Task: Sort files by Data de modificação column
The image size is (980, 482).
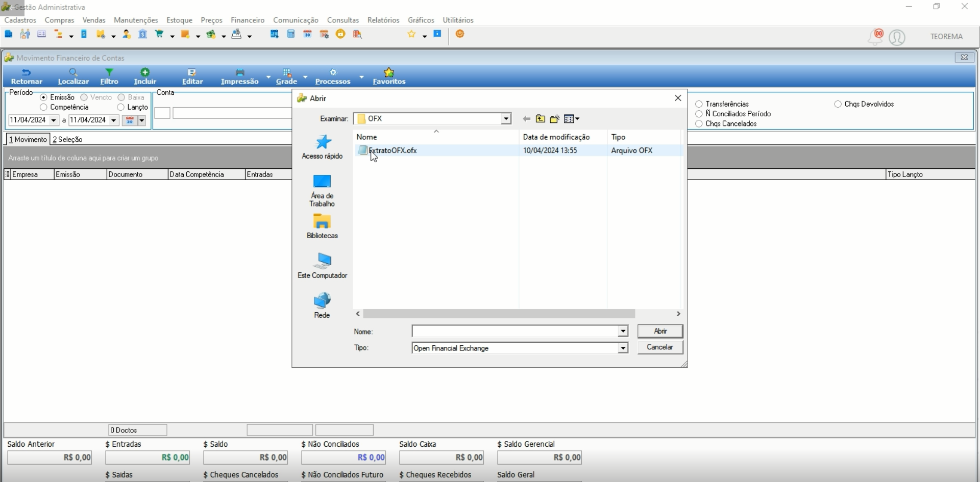Action: (556, 137)
